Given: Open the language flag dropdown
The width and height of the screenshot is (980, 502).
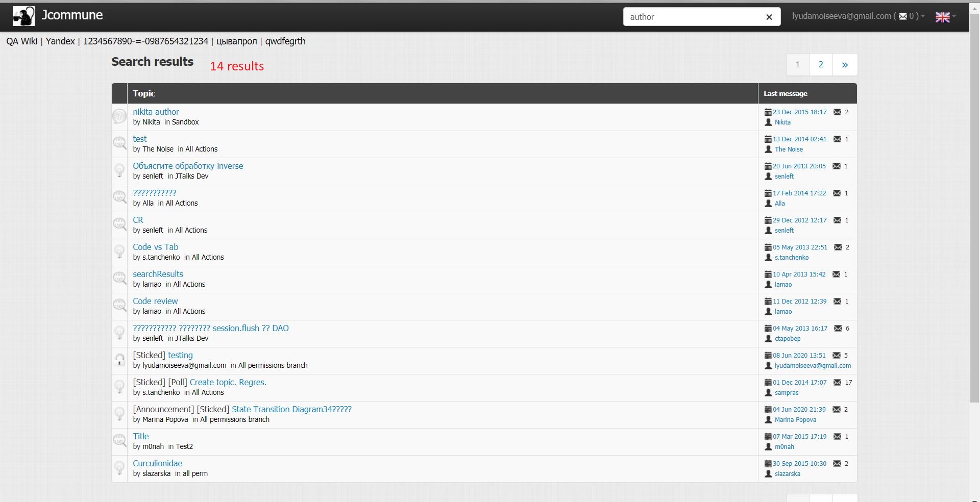Looking at the screenshot, I should tap(945, 17).
